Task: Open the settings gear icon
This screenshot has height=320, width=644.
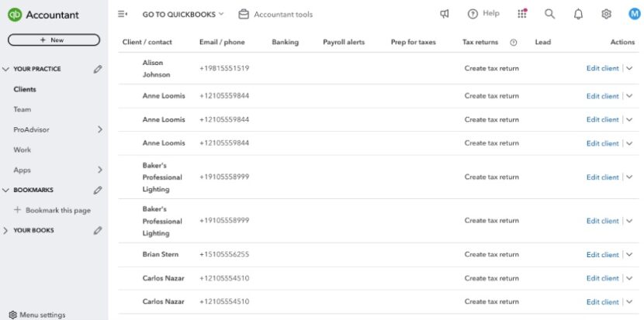Action: 606,14
